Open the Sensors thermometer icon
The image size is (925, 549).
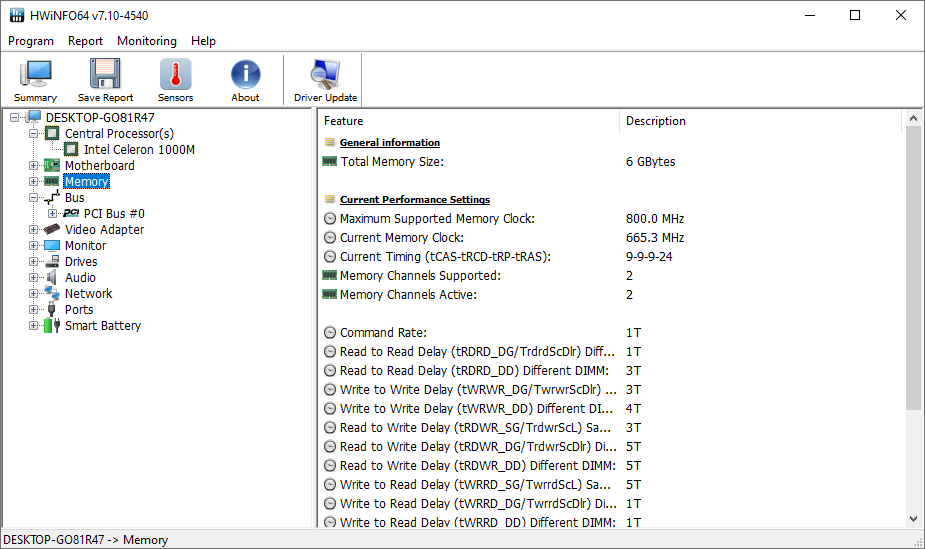point(175,74)
